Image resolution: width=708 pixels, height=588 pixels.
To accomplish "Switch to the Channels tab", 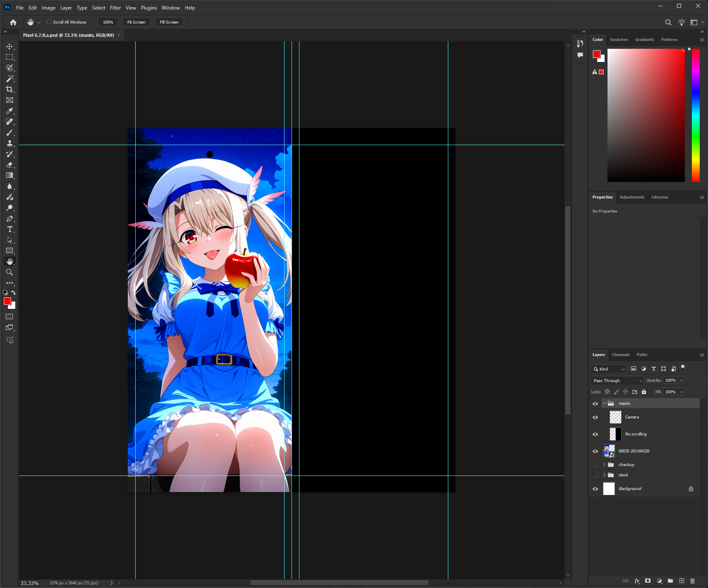I will 620,355.
